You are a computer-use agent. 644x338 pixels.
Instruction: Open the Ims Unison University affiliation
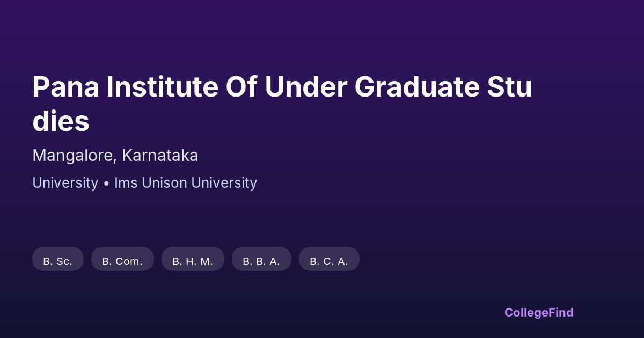[x=186, y=183]
